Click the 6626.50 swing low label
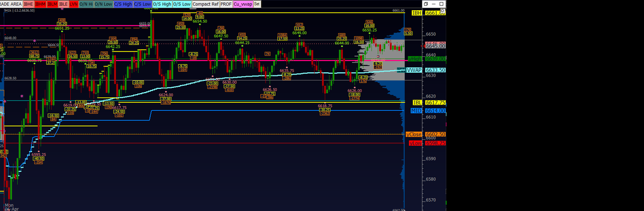 click(x=269, y=89)
